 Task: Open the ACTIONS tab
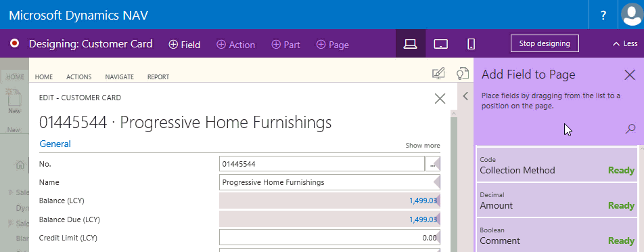79,77
